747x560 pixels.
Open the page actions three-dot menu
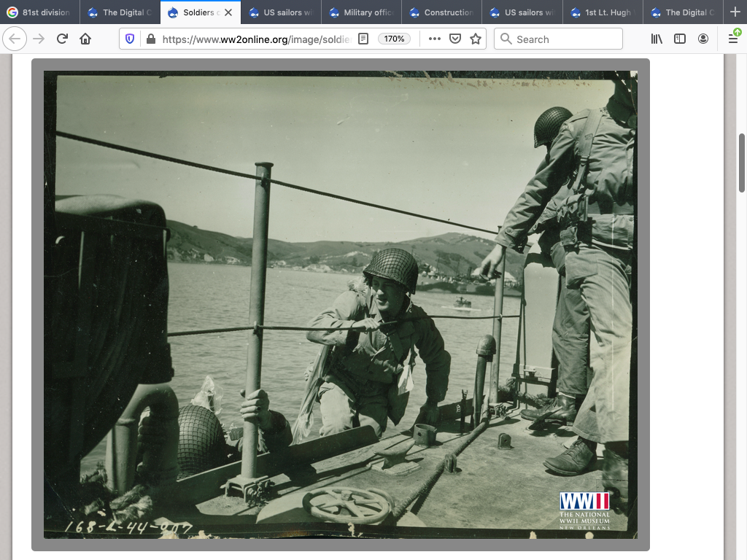point(435,39)
